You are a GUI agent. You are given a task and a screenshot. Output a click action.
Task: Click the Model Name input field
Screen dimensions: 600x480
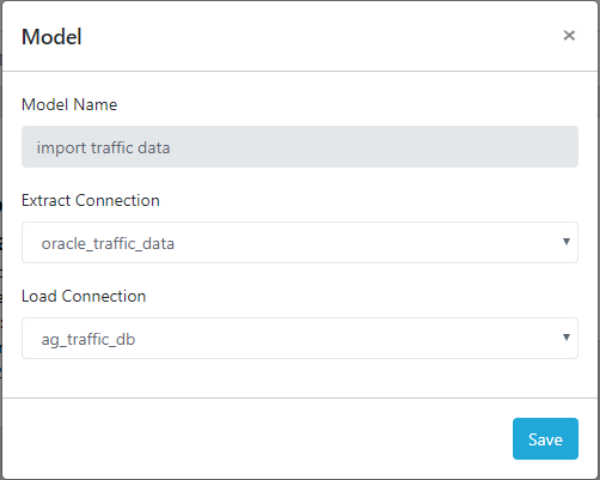pyautogui.click(x=299, y=146)
